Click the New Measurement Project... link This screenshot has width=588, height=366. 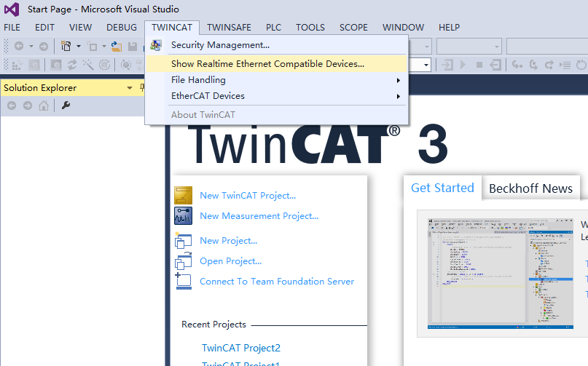coord(259,216)
